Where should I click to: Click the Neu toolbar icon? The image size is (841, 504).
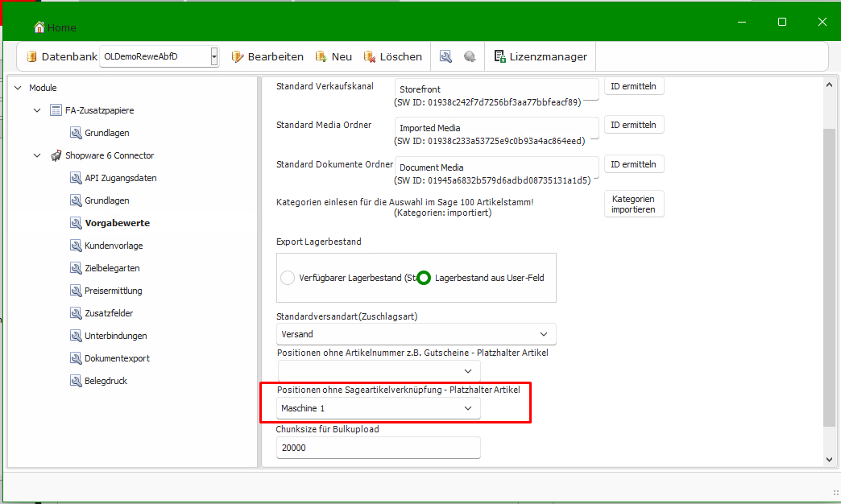321,56
